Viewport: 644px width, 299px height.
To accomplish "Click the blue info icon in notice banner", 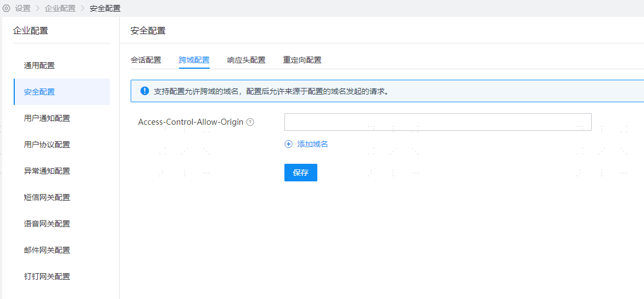I will [144, 91].
